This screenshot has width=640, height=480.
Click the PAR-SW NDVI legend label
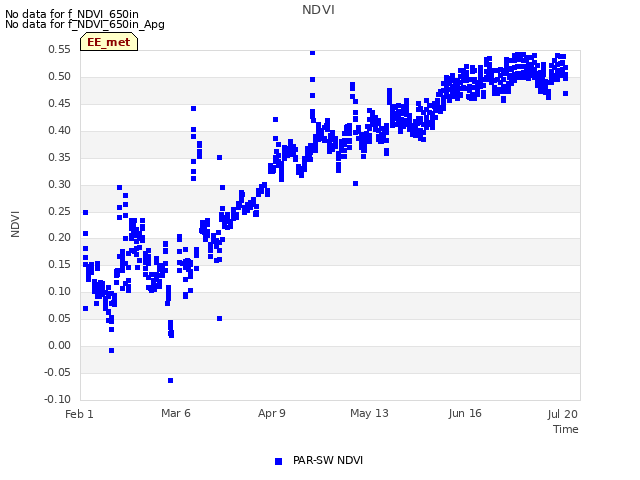click(x=328, y=460)
